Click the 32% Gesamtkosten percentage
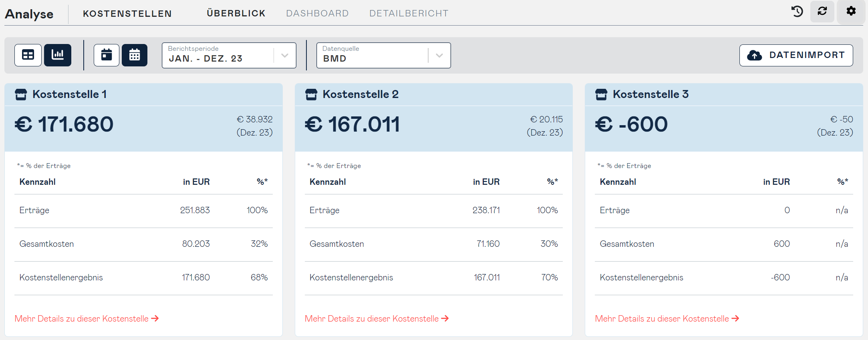Image resolution: width=868 pixels, height=340 pixels. (259, 244)
